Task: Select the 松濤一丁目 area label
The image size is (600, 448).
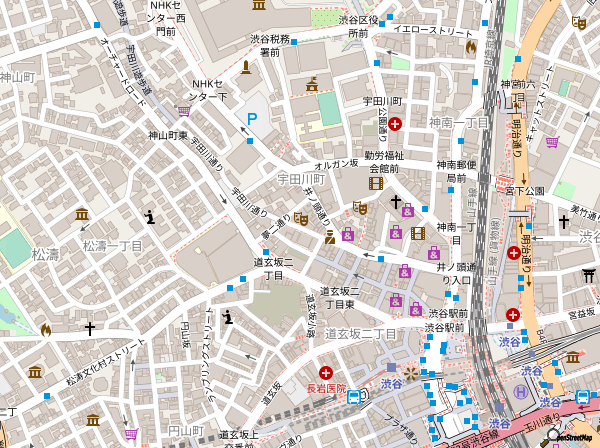Action: pyautogui.click(x=112, y=245)
